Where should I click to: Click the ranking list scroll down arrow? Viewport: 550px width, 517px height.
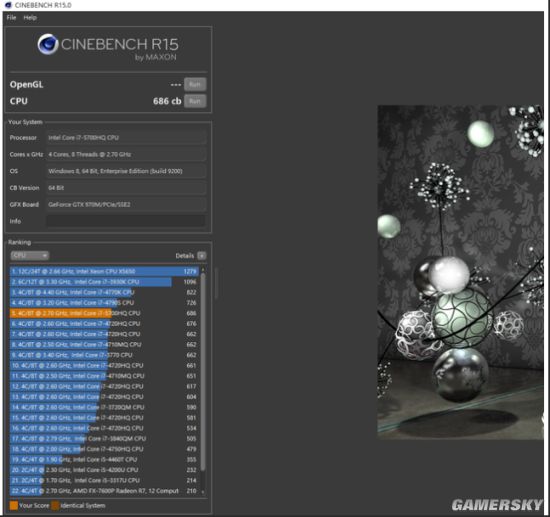203,492
